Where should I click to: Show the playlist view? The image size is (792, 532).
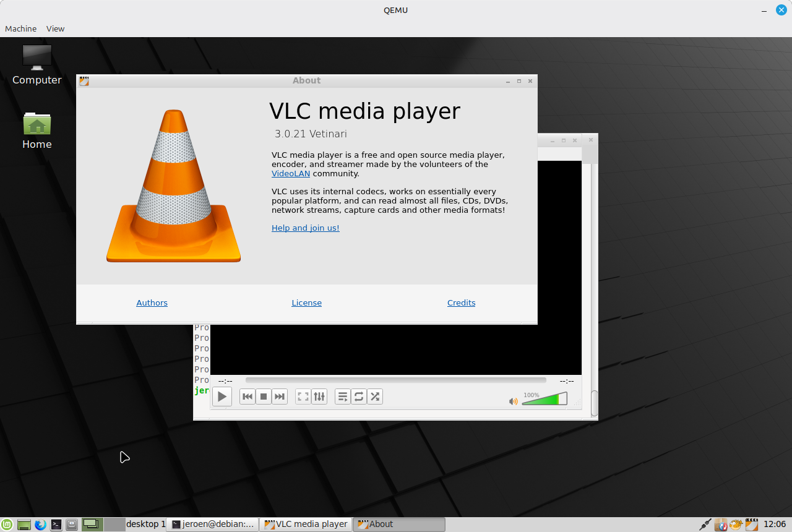(x=343, y=397)
